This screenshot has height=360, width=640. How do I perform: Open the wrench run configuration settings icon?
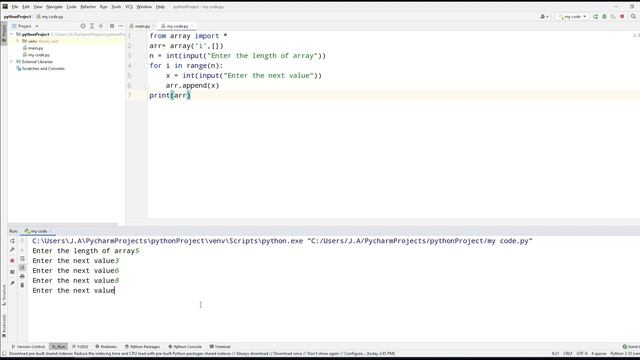pyautogui.click(x=12, y=250)
